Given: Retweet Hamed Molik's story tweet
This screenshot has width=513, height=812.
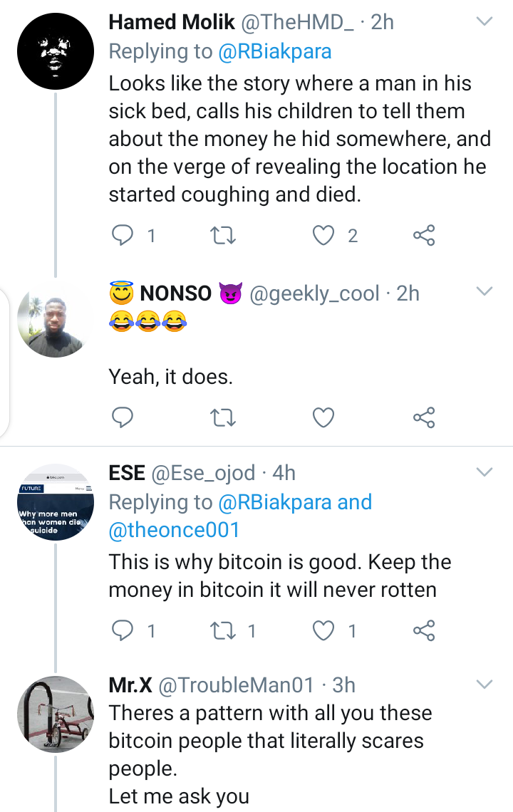Looking at the screenshot, I should (224, 235).
